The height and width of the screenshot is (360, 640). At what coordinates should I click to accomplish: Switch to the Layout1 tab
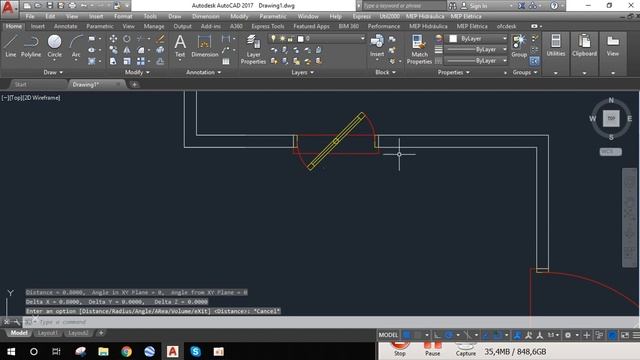(x=47, y=333)
